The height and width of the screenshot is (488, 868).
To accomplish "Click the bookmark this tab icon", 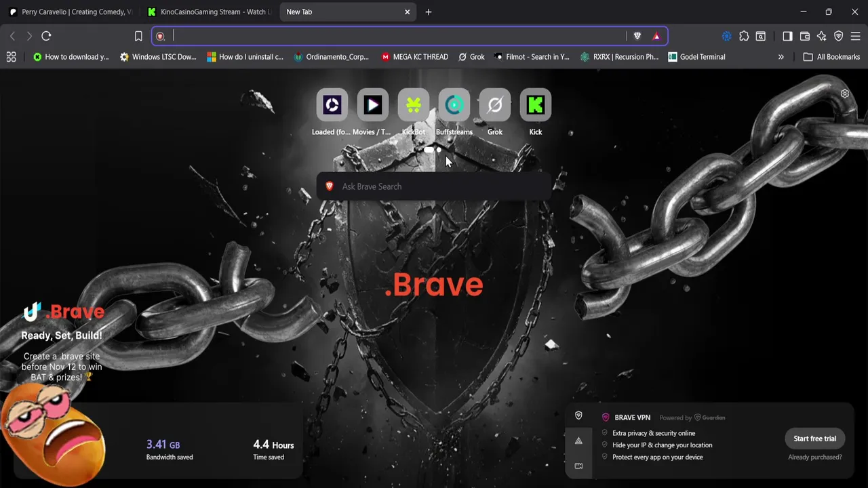I will (x=138, y=36).
